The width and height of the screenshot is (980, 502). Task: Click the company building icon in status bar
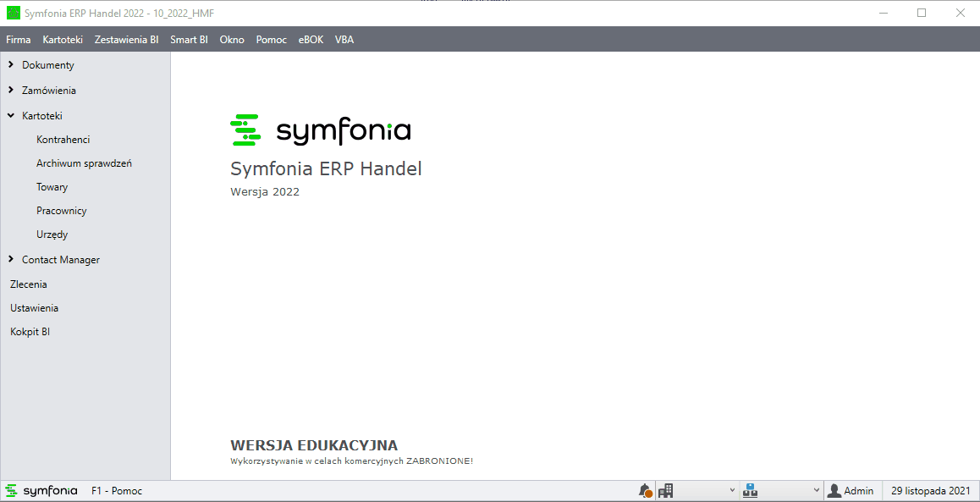[665, 491]
